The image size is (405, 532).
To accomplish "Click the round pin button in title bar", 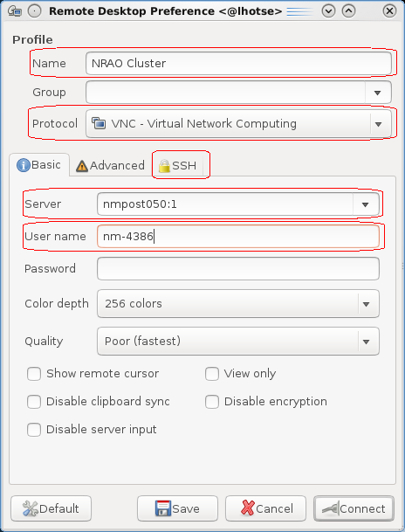I will click(x=34, y=11).
